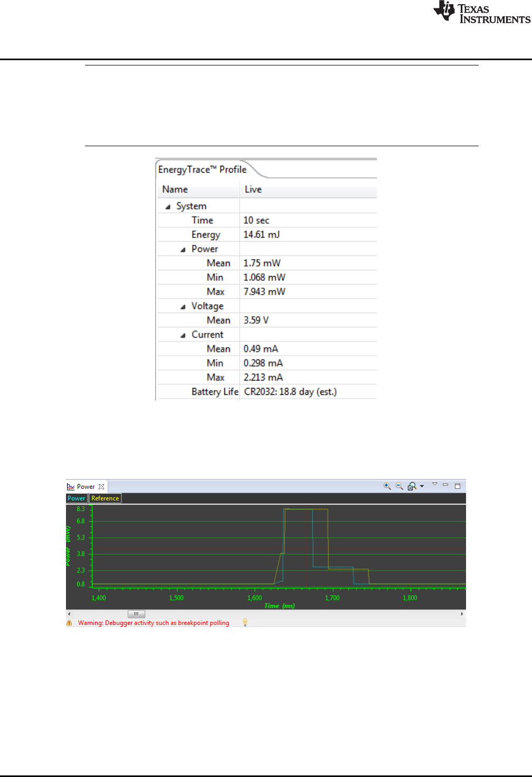This screenshot has width=532, height=777.
Task: Click the power min value 1.068 mW
Action: tap(264, 277)
